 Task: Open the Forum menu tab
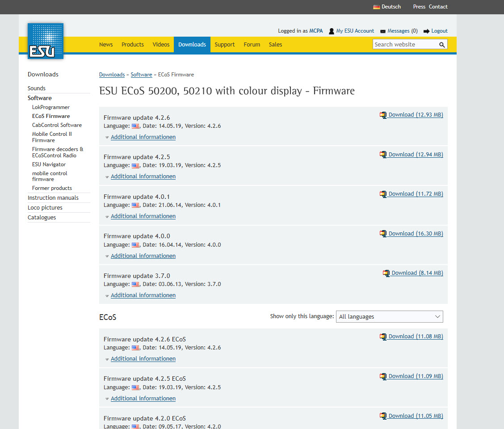(252, 45)
